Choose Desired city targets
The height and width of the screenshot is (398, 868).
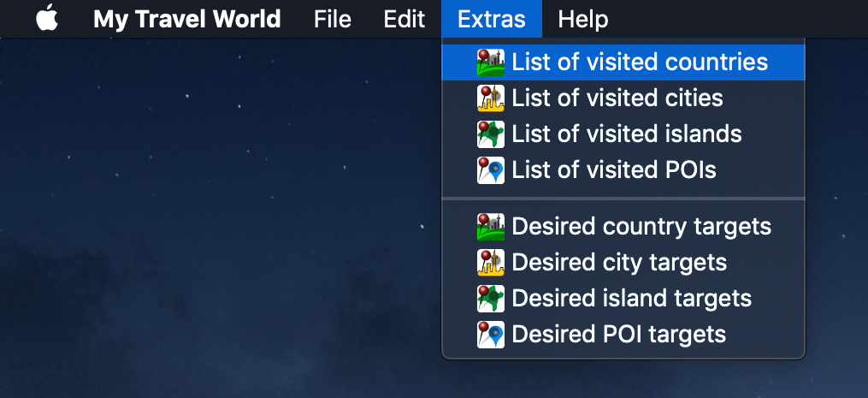(x=623, y=262)
